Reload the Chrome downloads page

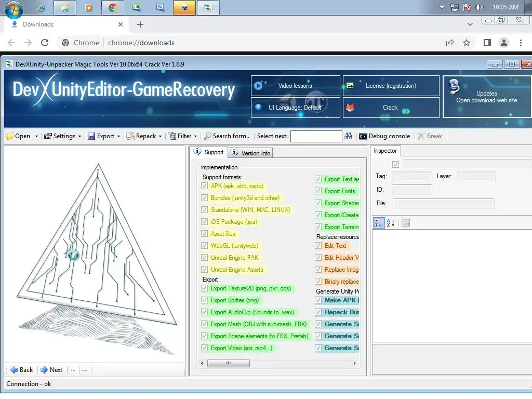pos(45,43)
